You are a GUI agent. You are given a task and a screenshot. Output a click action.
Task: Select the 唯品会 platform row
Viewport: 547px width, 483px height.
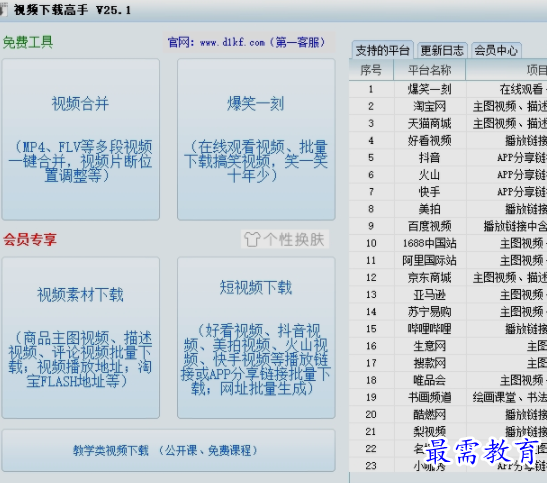(429, 380)
